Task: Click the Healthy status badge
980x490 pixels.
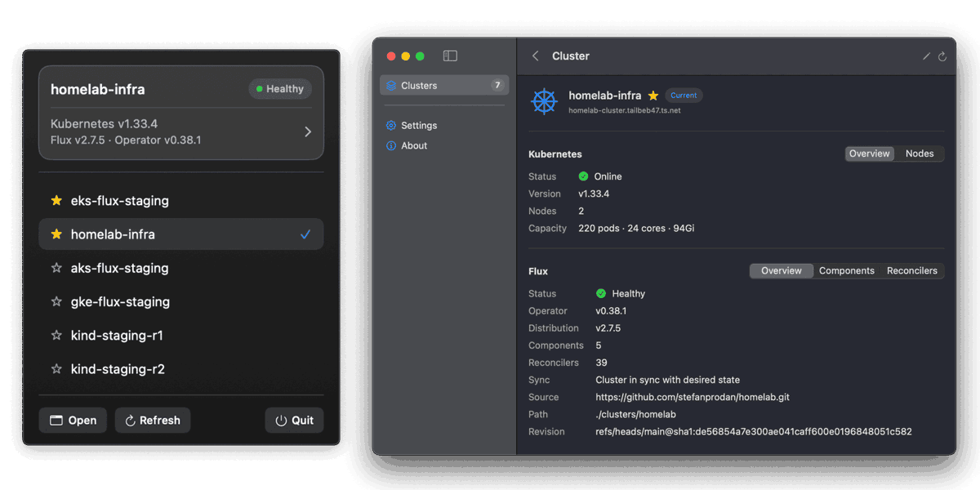Action: 280,89
